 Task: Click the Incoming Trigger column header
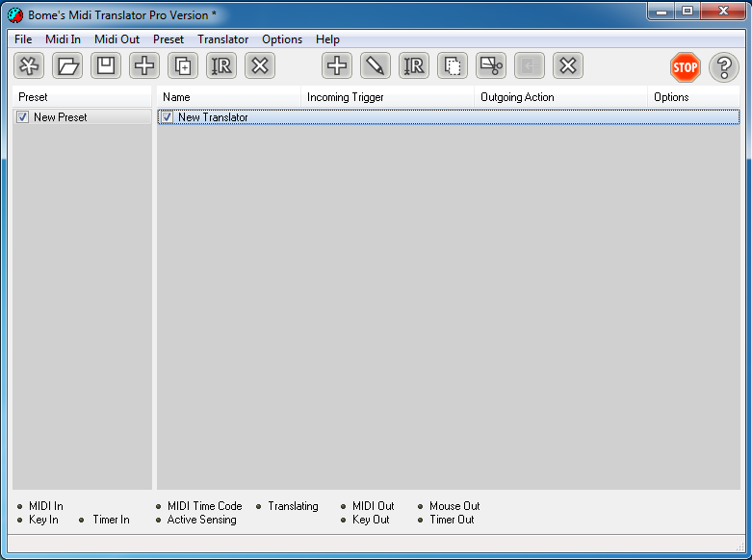[x=387, y=97]
